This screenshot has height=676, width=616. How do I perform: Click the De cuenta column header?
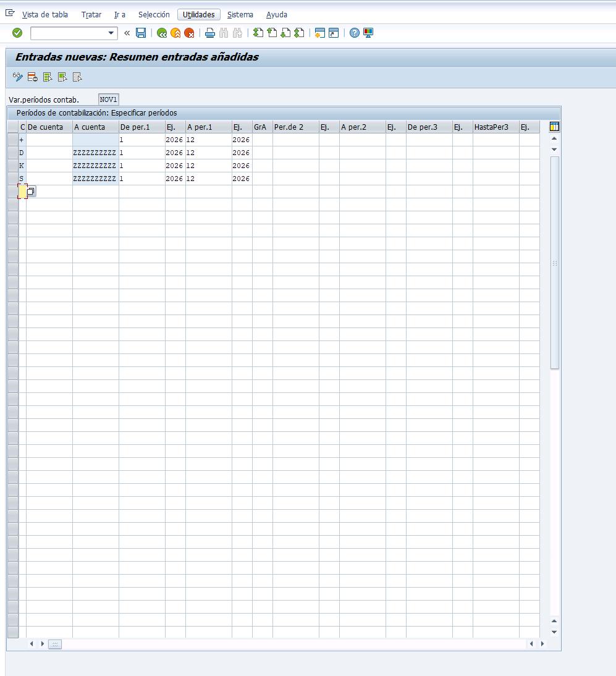[x=49, y=127]
